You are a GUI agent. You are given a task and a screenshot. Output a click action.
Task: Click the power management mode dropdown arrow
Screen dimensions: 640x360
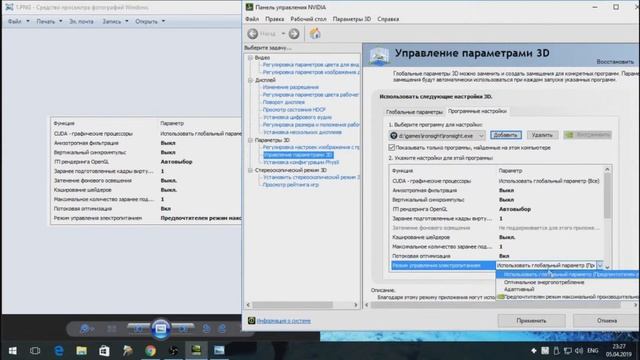click(x=599, y=266)
